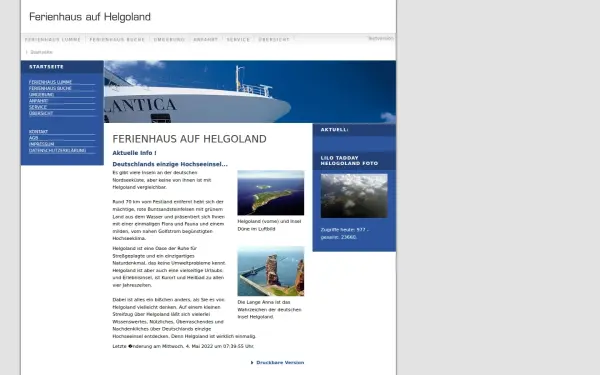Click the paragraph starting Rund 70 km

[169, 220]
